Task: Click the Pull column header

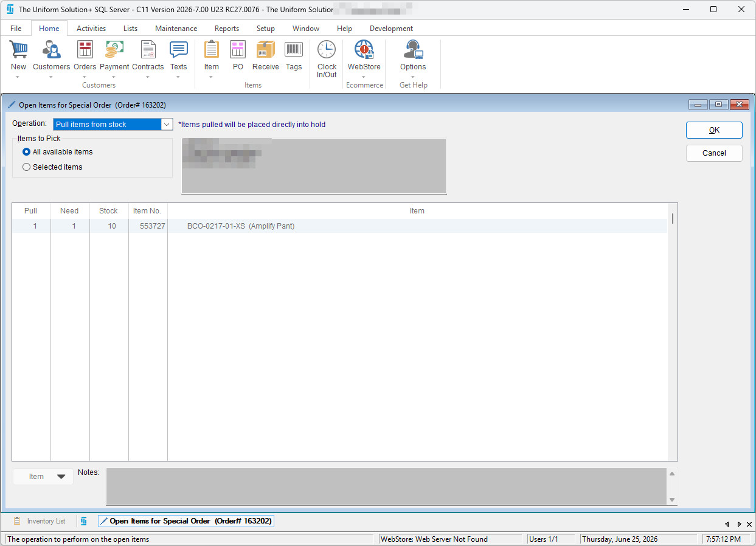Action: [x=31, y=211]
